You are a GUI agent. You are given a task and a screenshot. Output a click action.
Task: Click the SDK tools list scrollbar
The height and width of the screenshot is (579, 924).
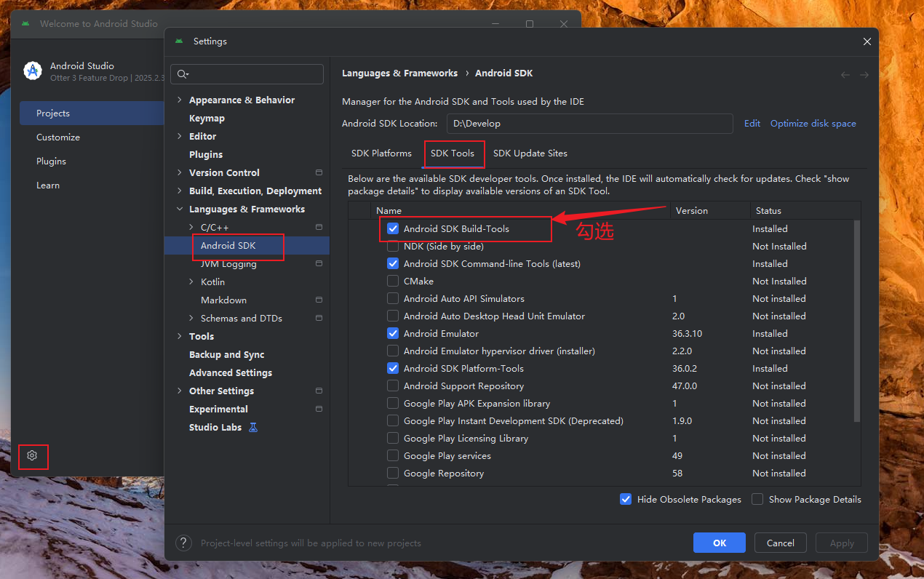coord(857,320)
